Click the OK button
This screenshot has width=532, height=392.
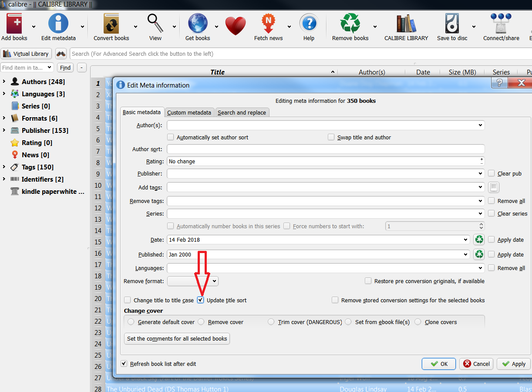(x=439, y=364)
